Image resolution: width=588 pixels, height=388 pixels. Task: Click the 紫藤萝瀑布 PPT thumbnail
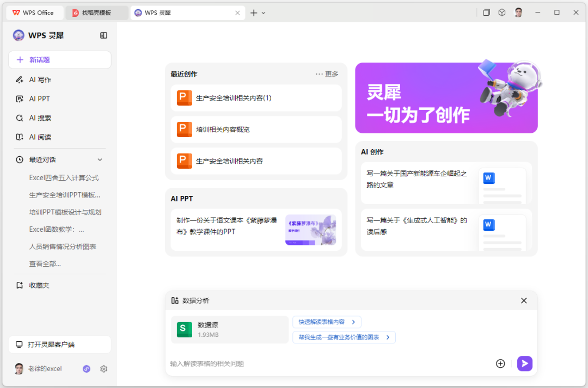tap(310, 230)
